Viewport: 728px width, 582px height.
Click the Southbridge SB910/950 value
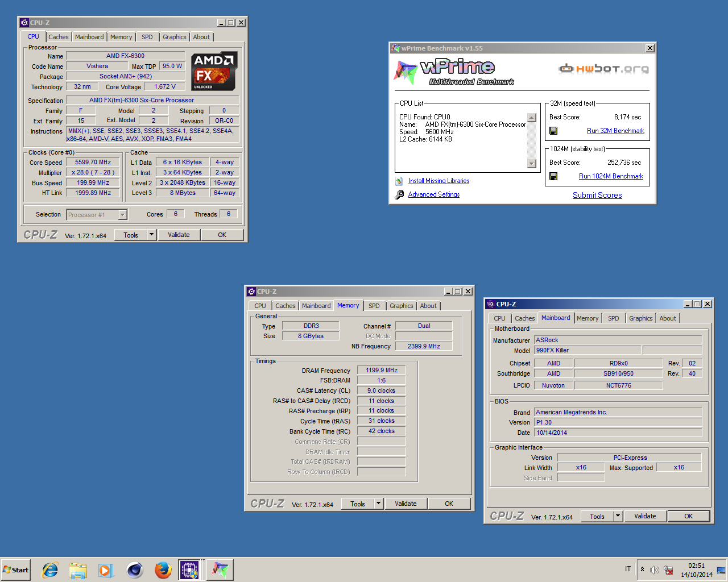click(618, 373)
